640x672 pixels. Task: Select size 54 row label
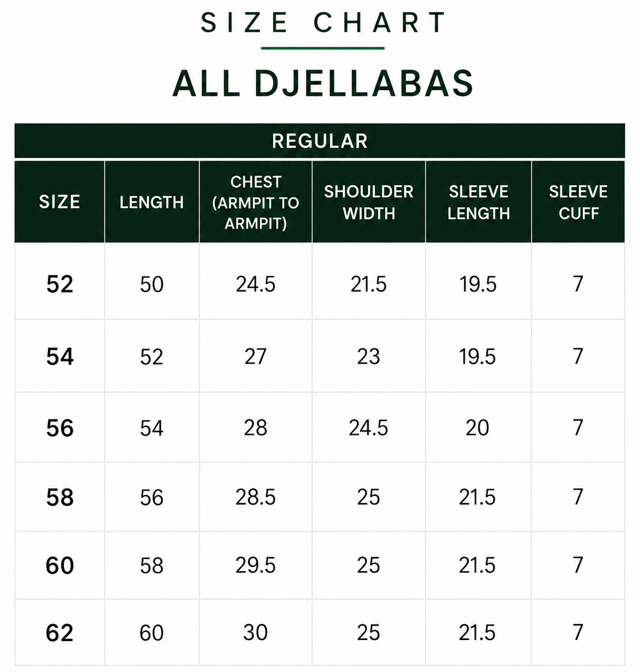(60, 357)
